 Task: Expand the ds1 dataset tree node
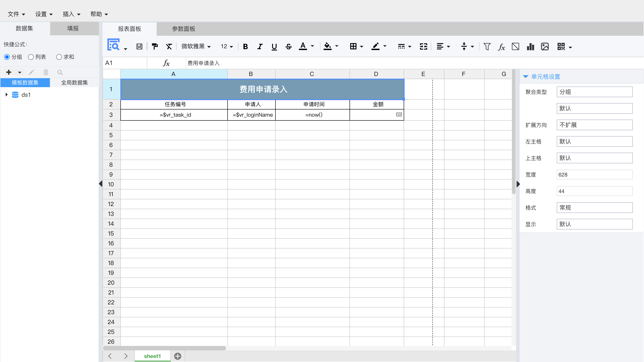6,95
